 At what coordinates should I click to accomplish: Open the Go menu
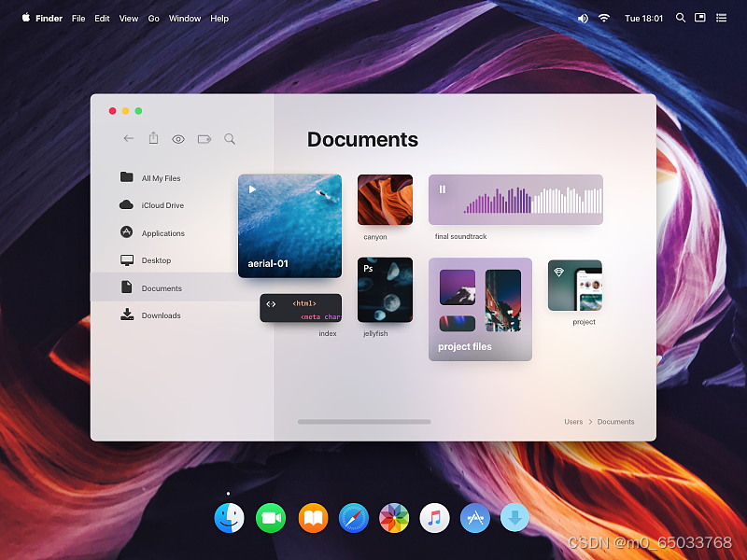coord(153,18)
